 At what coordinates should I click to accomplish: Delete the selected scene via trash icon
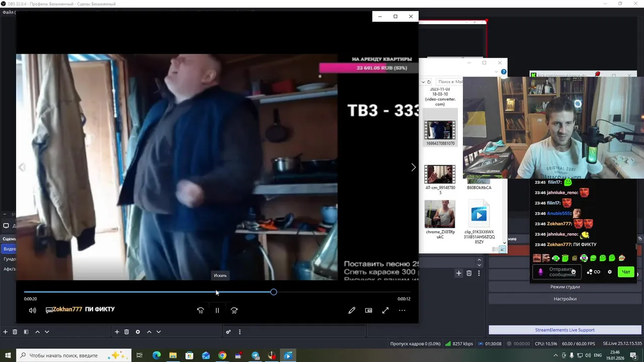pos(15,332)
